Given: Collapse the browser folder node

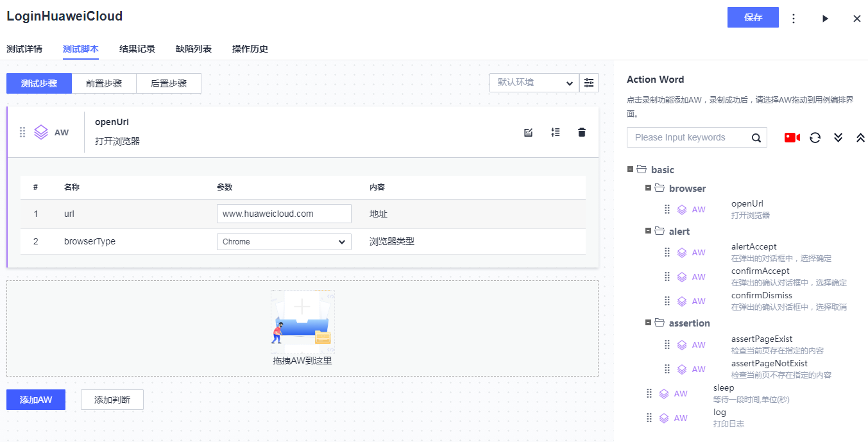Looking at the screenshot, I should tap(649, 188).
